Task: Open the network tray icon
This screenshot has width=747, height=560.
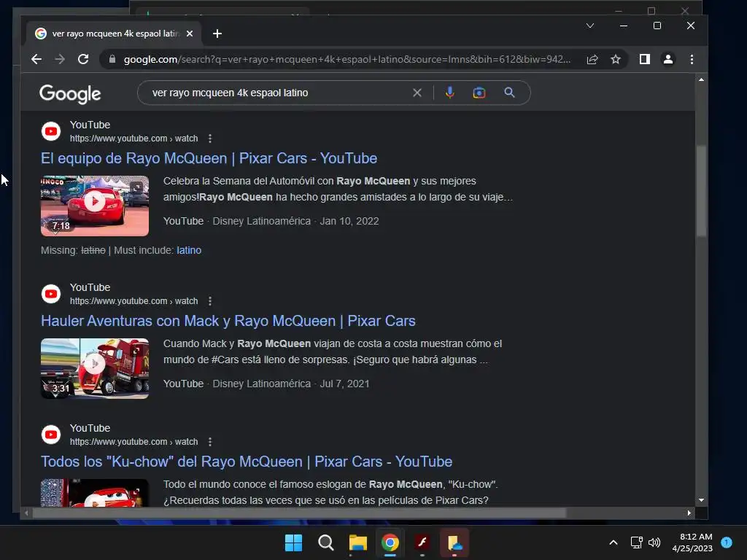Action: point(636,542)
